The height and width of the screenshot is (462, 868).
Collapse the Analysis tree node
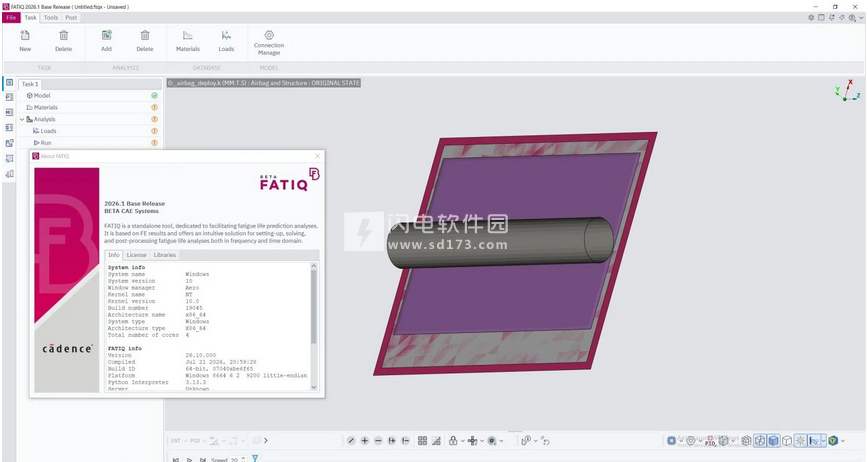point(22,120)
